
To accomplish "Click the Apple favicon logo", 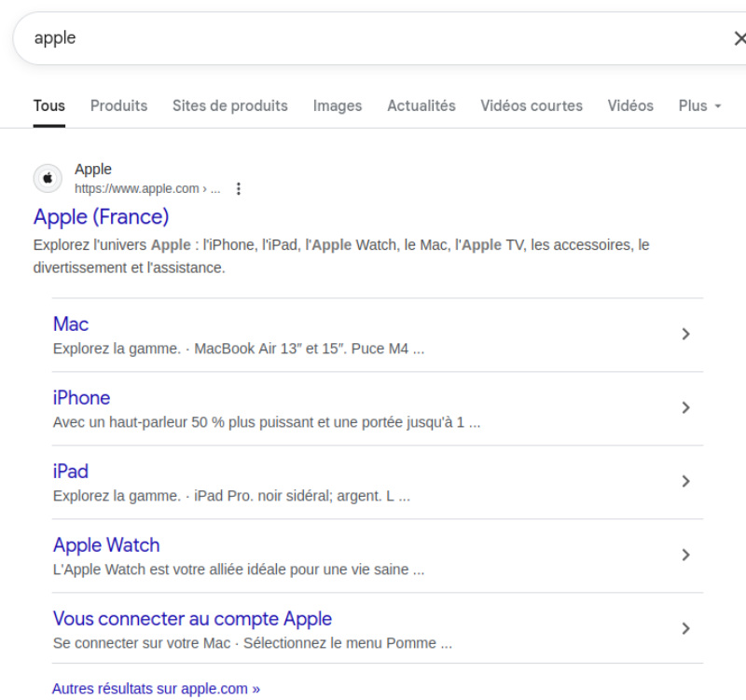I will coord(48,177).
